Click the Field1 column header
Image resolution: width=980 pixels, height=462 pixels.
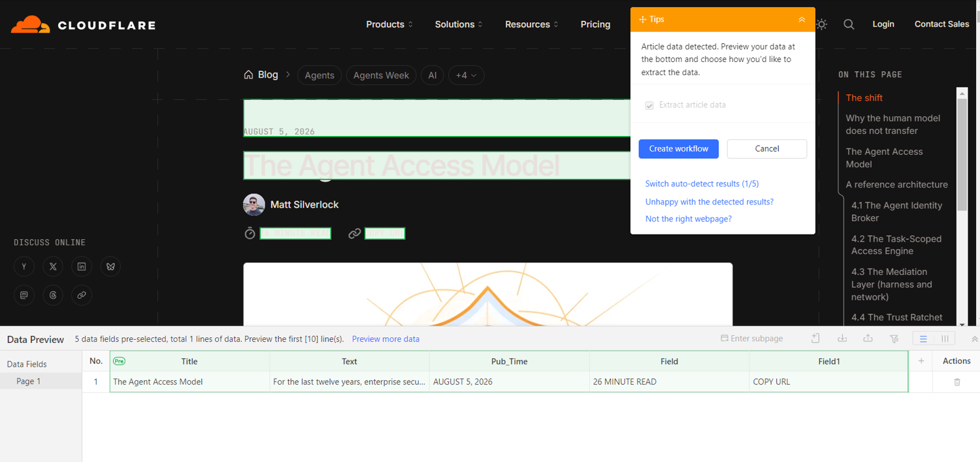point(829,361)
